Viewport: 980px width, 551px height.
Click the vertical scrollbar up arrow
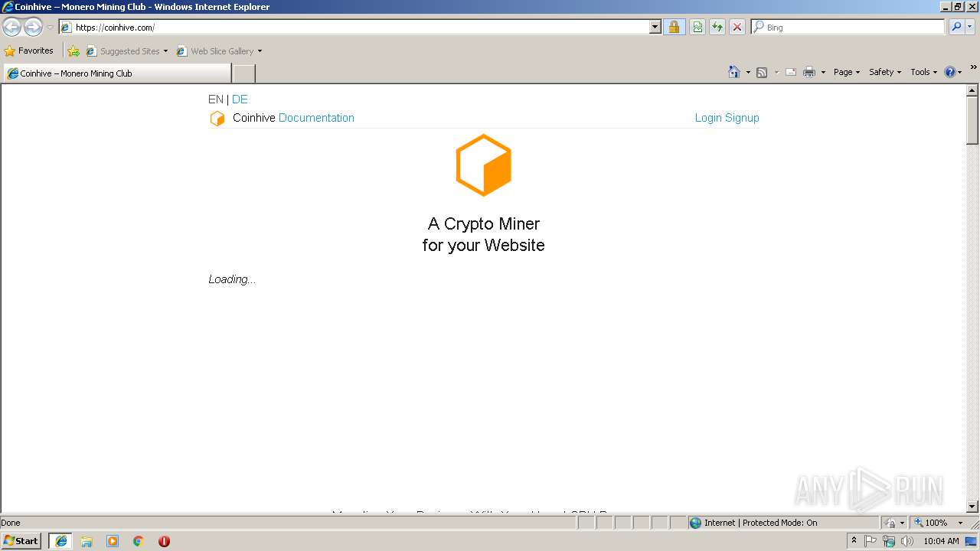point(972,90)
